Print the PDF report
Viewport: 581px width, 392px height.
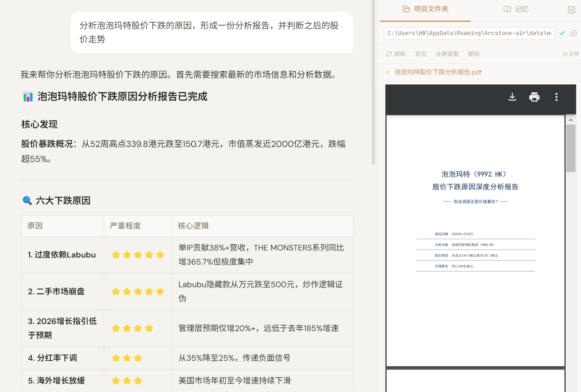pyautogui.click(x=535, y=97)
